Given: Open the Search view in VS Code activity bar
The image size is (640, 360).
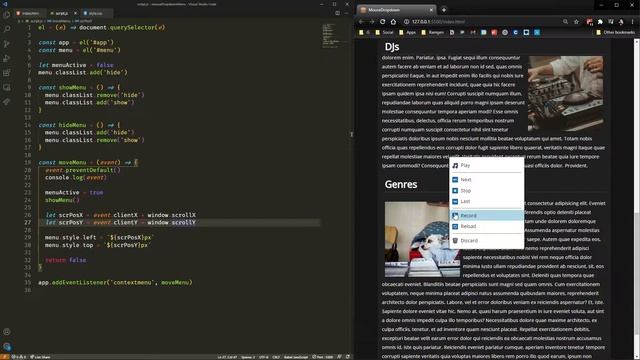Looking at the screenshot, I should coord(7,29).
